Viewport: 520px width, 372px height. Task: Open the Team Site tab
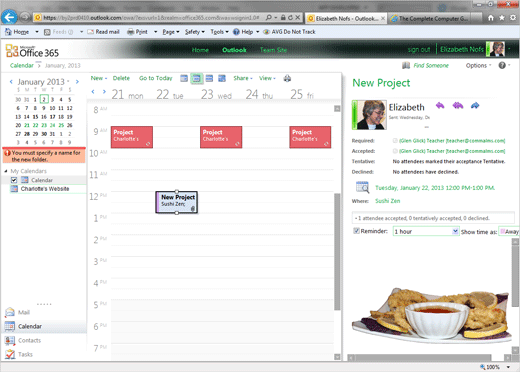point(273,50)
